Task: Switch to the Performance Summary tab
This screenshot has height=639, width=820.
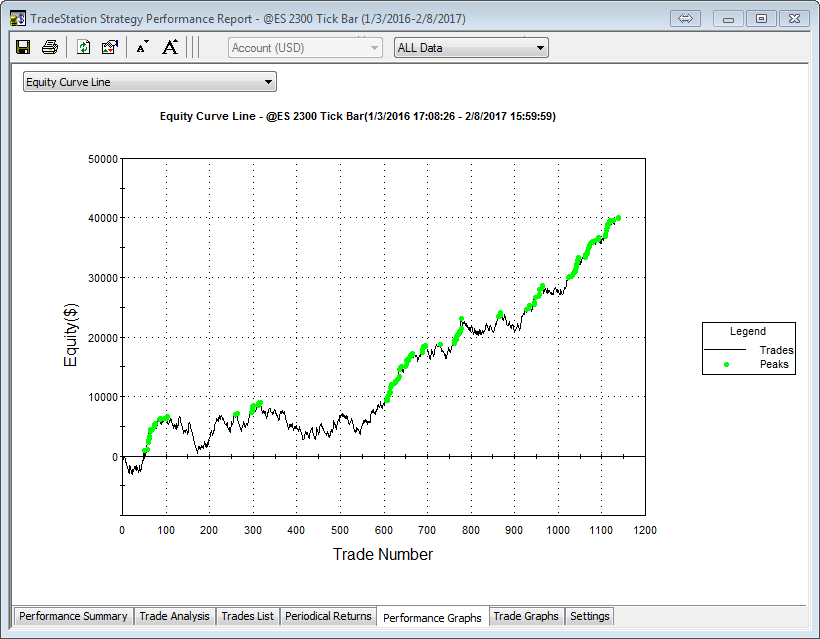Action: click(x=73, y=616)
